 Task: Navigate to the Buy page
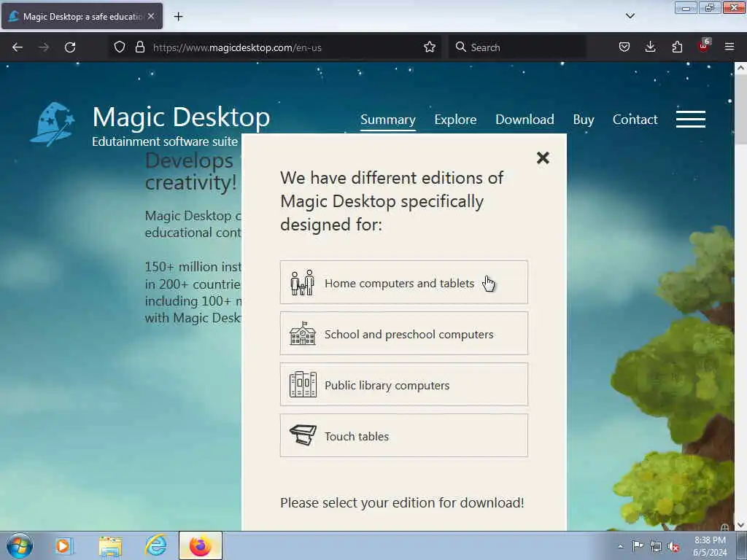[x=583, y=120]
